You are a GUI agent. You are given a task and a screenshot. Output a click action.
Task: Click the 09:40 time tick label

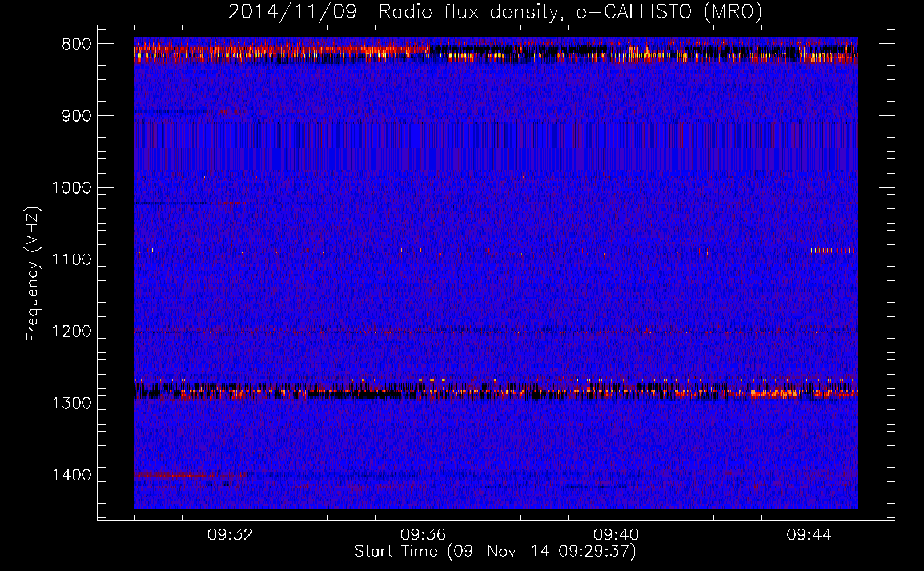[617, 535]
